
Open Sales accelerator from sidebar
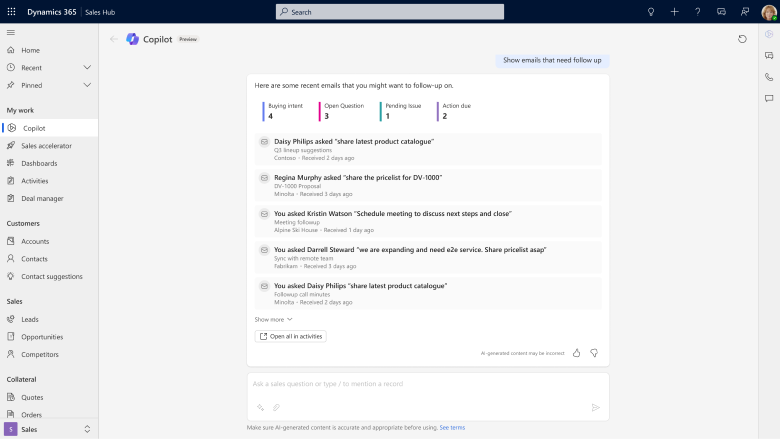coord(46,146)
